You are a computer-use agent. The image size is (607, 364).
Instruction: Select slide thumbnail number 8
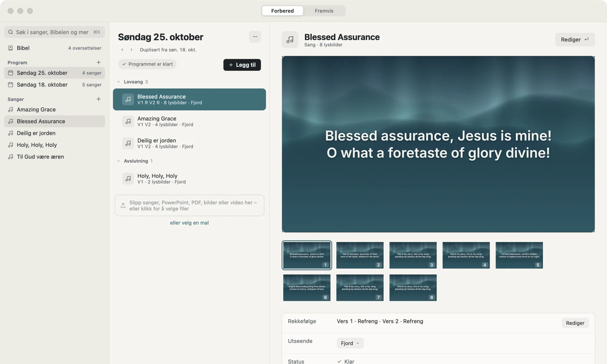pos(413,288)
